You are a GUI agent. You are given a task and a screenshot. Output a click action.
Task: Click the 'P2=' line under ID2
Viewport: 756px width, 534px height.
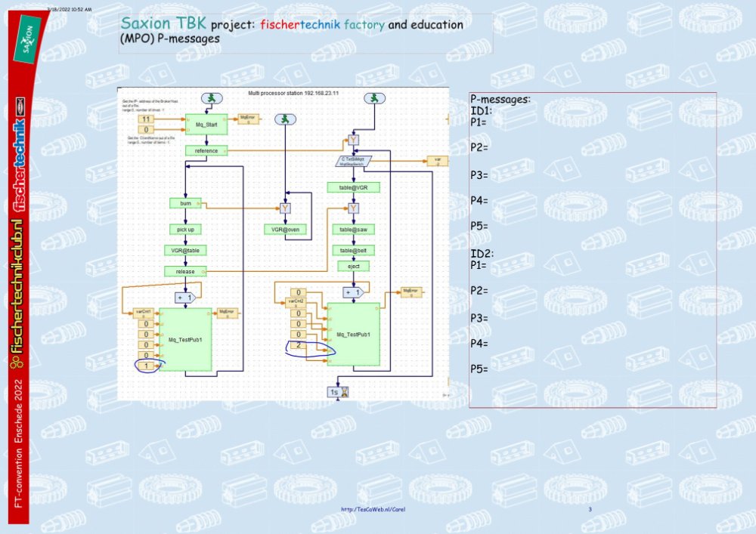click(x=479, y=291)
